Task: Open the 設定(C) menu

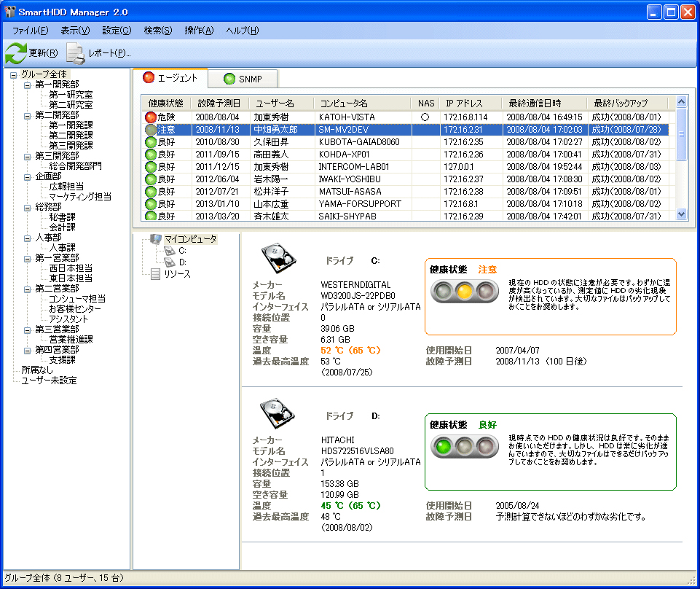Action: coord(117,31)
